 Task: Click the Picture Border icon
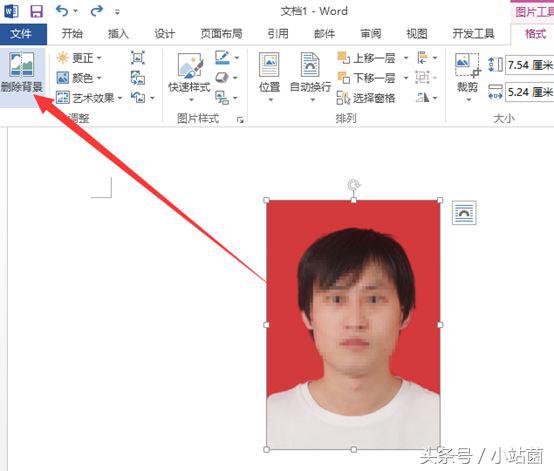(222, 58)
